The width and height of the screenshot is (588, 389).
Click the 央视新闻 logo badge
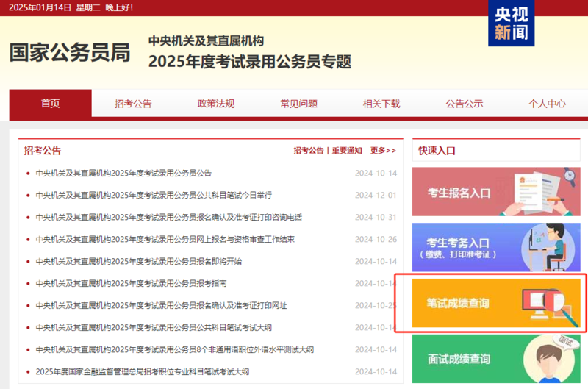click(512, 24)
